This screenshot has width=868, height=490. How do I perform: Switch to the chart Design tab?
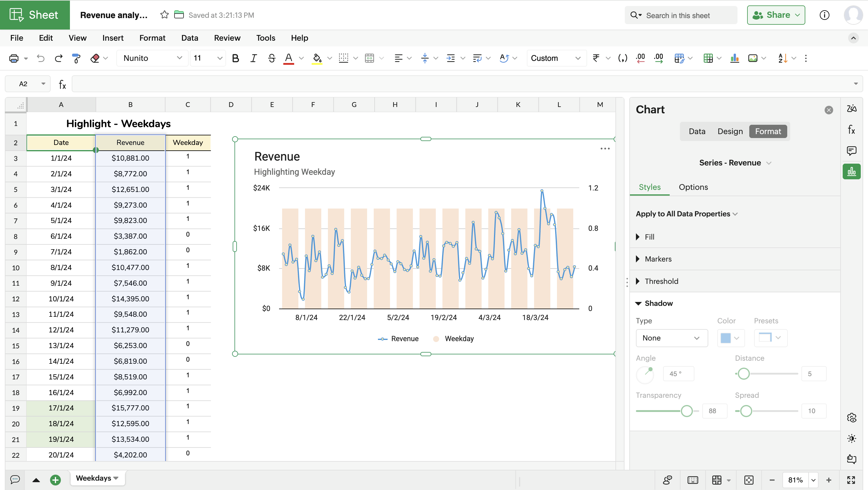pyautogui.click(x=730, y=131)
